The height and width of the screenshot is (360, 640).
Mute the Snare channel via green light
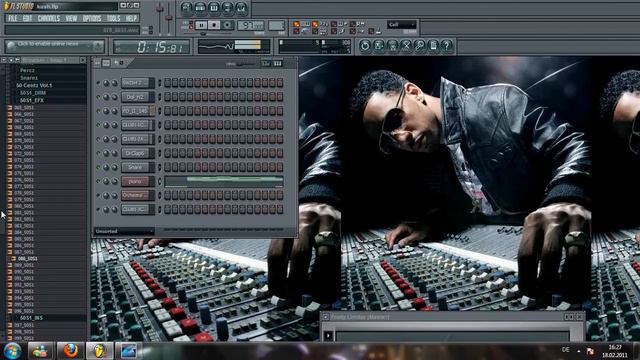[x=98, y=167]
